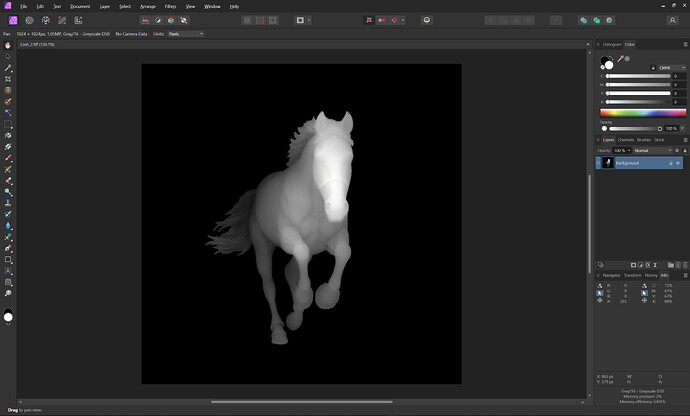Image resolution: width=690 pixels, height=416 pixels.
Task: Select the View (hand) tool
Action: [x=8, y=45]
